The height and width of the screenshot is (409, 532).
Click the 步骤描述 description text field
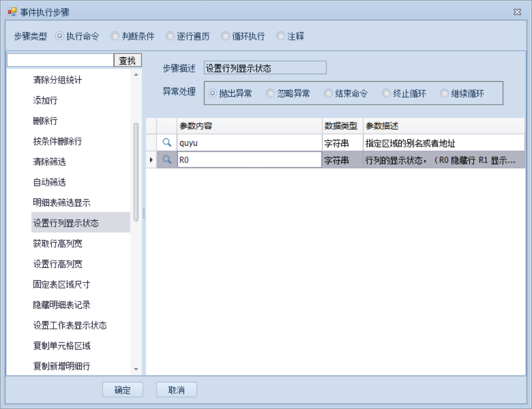pos(265,68)
